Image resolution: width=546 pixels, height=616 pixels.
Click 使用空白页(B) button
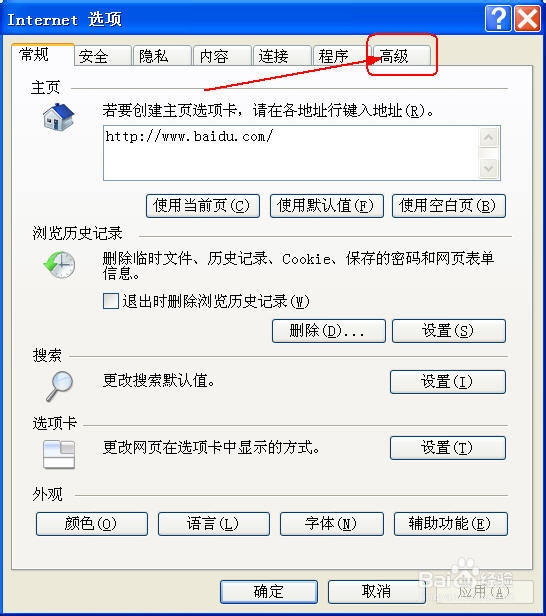tap(449, 206)
